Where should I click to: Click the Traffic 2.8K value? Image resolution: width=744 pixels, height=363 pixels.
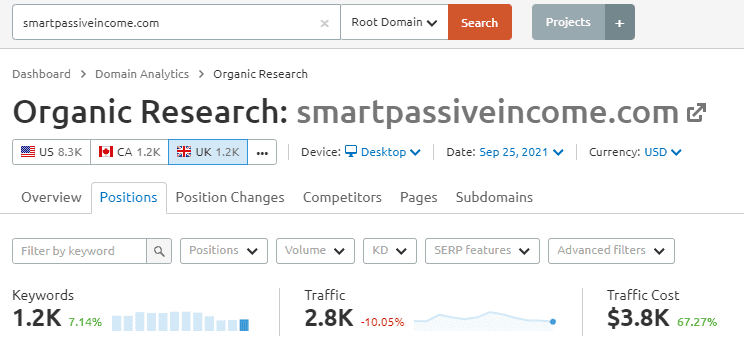329,318
